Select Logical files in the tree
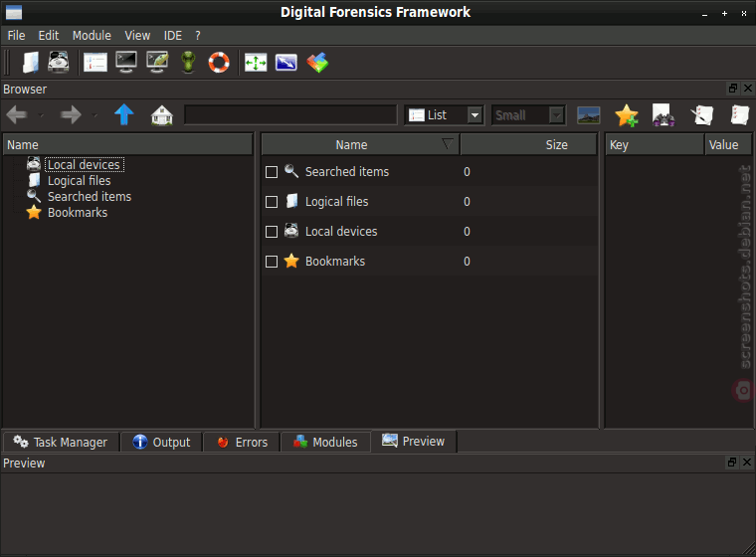The image size is (756, 557). tap(79, 181)
